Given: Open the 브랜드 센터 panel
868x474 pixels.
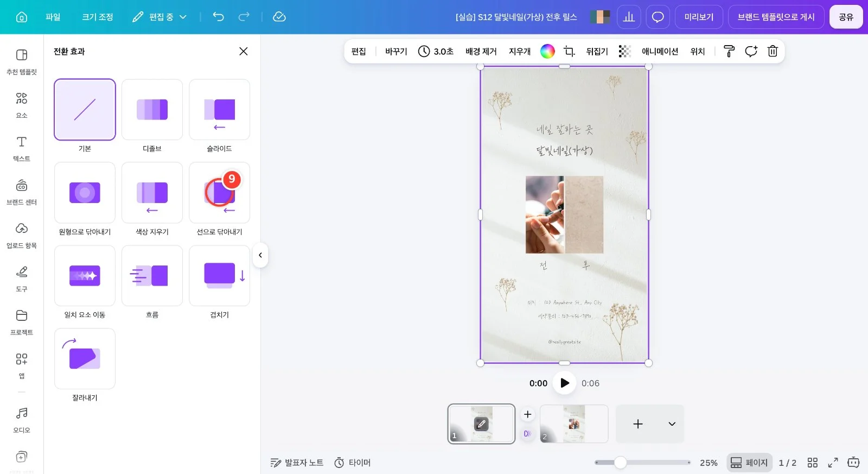Looking at the screenshot, I should pos(22,192).
